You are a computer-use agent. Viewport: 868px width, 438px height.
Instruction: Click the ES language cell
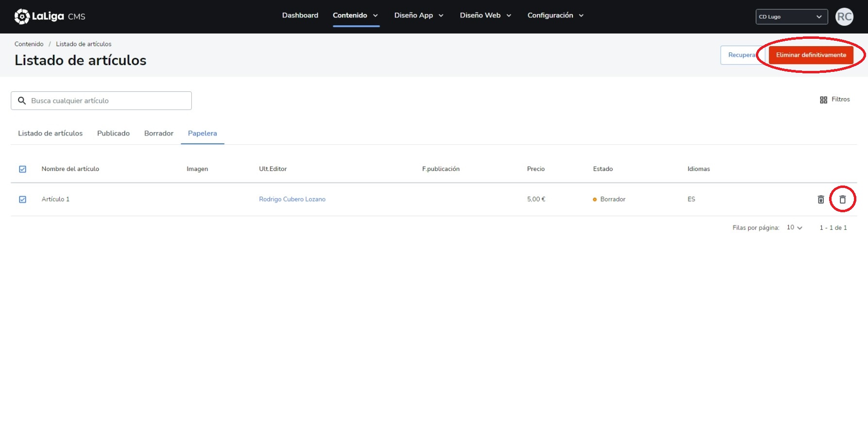(691, 199)
